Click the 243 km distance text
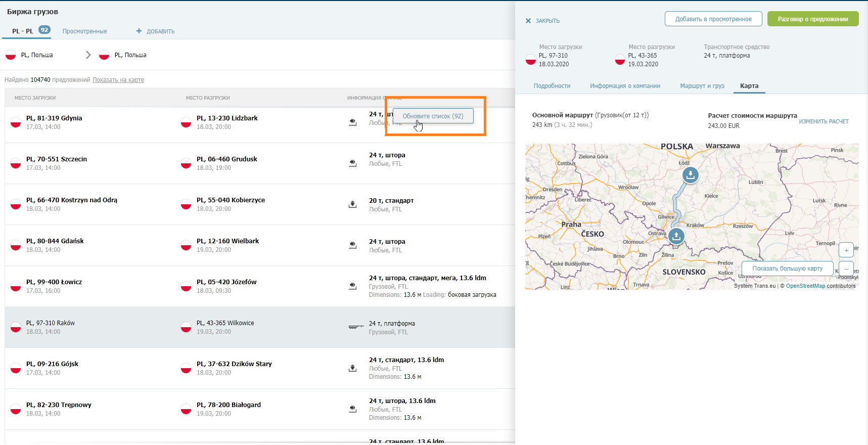This screenshot has width=868, height=445. (x=542, y=124)
